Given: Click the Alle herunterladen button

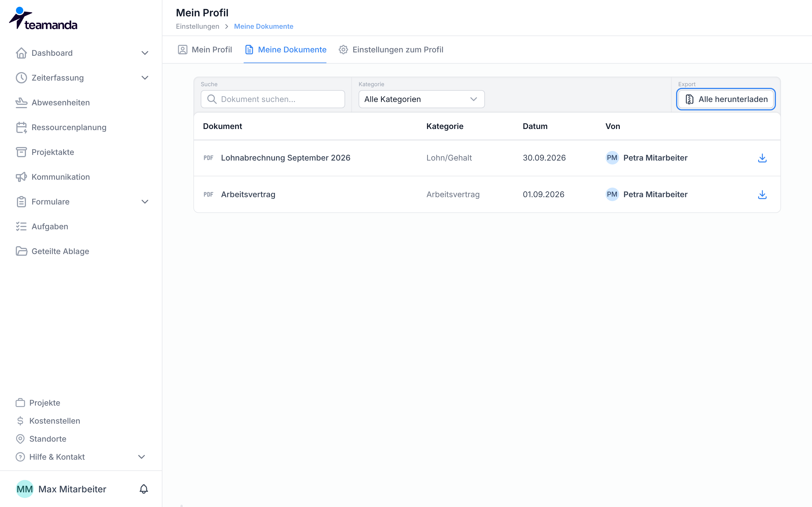Looking at the screenshot, I should click(726, 99).
